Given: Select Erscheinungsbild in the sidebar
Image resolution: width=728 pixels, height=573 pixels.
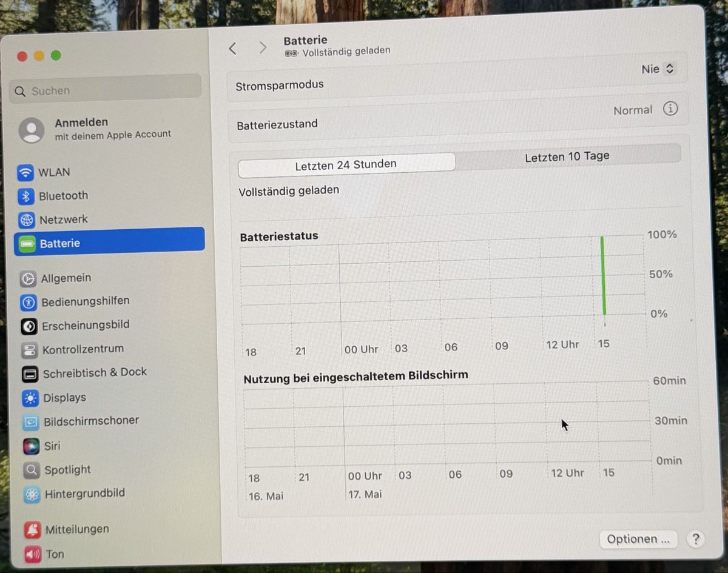Looking at the screenshot, I should [86, 325].
